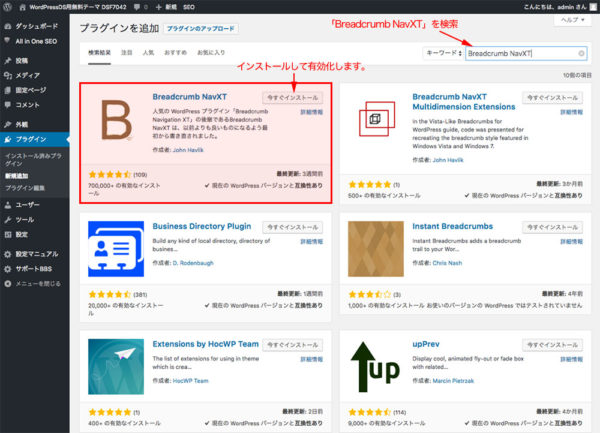
Task: Click the Users (ユーザー) icon
Action: 8,205
